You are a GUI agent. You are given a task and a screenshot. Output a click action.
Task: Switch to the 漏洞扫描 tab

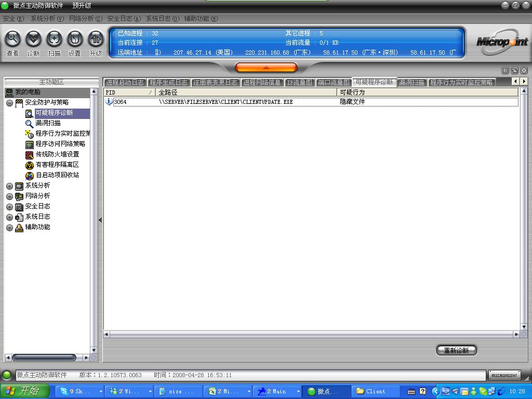point(411,83)
